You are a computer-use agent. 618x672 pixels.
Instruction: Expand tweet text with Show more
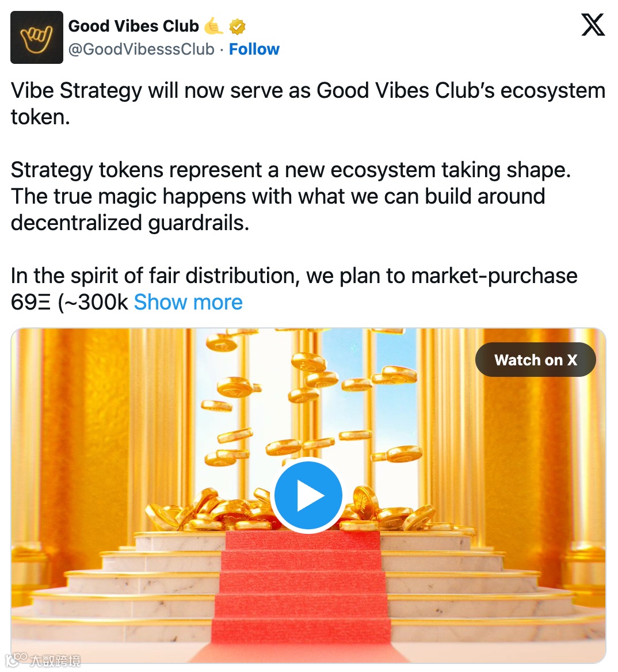pos(188,302)
